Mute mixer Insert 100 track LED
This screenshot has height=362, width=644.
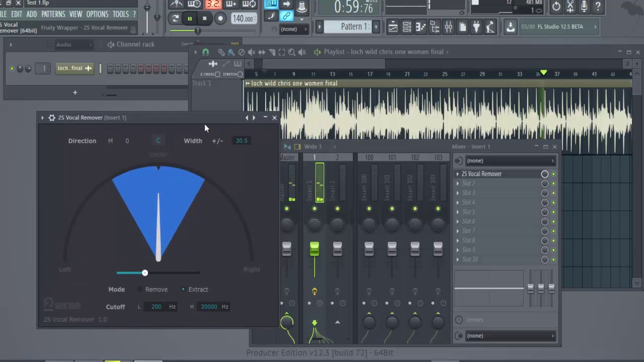[x=369, y=209]
